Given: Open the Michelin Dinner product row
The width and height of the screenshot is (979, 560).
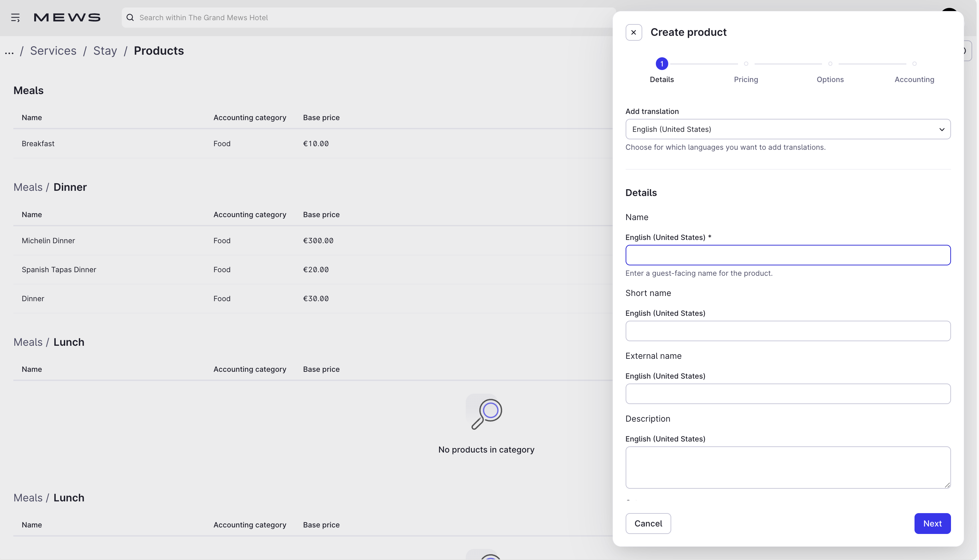Looking at the screenshot, I should 313,240.
